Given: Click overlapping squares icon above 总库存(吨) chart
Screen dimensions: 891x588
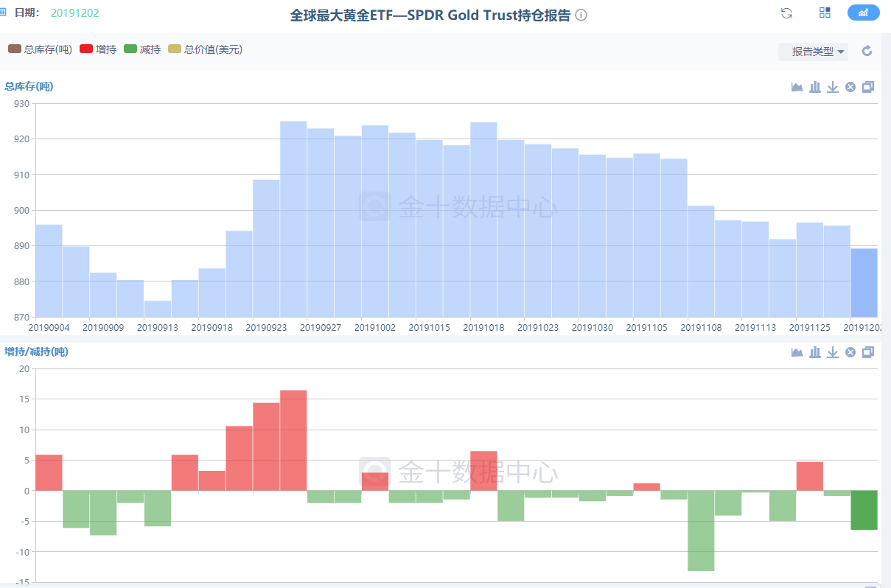Looking at the screenshot, I should coord(868,87).
